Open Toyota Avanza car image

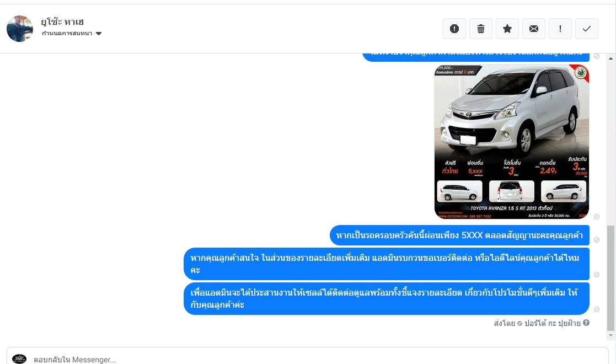coord(512,142)
